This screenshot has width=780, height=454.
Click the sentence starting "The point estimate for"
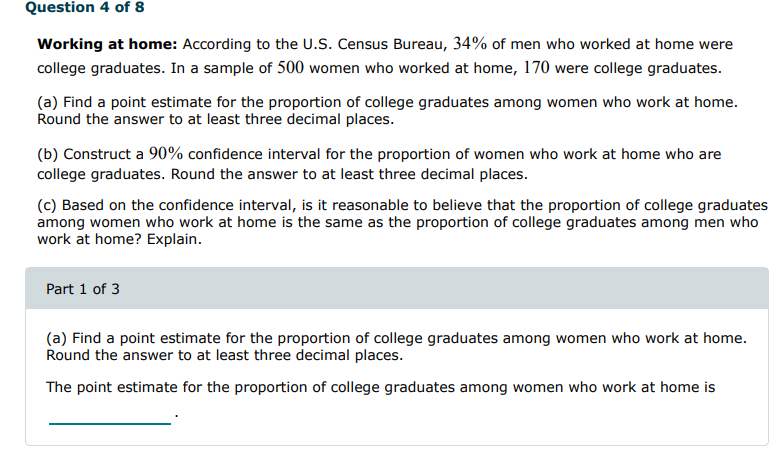(x=380, y=387)
